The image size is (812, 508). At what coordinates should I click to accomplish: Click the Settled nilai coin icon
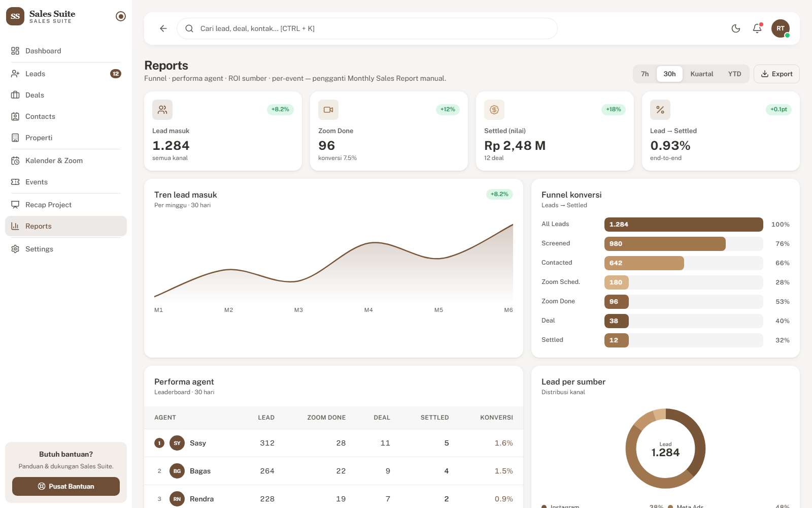494,110
